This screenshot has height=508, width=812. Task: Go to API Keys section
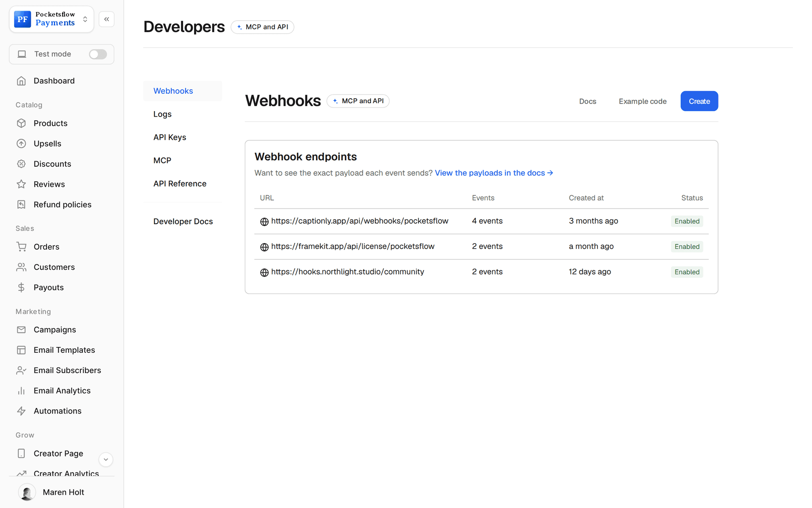click(x=183, y=137)
